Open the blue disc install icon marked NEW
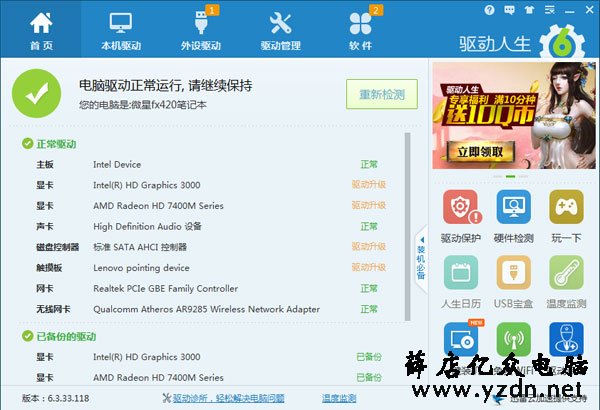Screen dimensions: 600x410 tap(461, 339)
